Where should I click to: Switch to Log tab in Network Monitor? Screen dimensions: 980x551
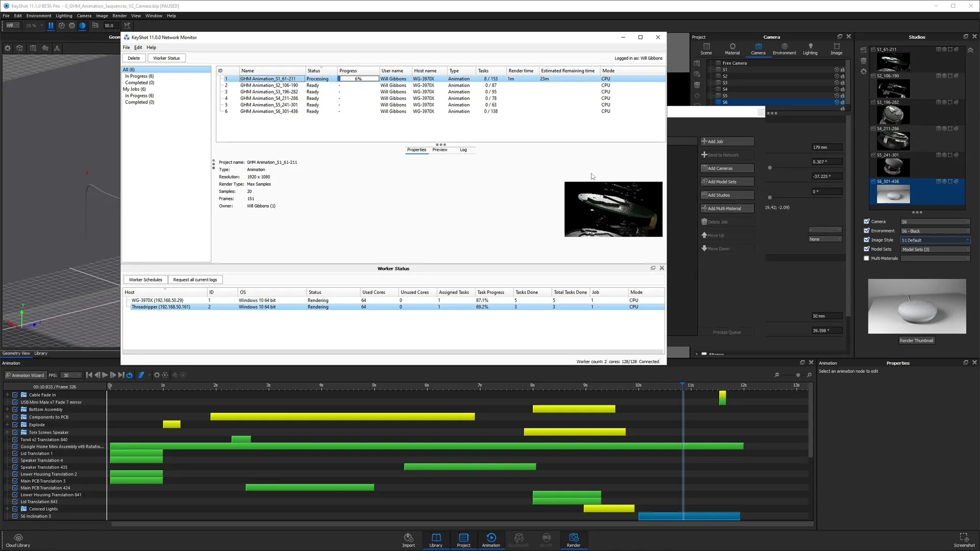463,150
